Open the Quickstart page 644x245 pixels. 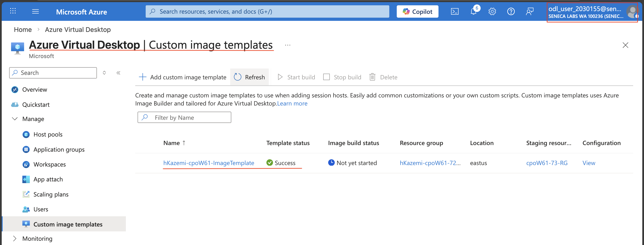click(36, 105)
